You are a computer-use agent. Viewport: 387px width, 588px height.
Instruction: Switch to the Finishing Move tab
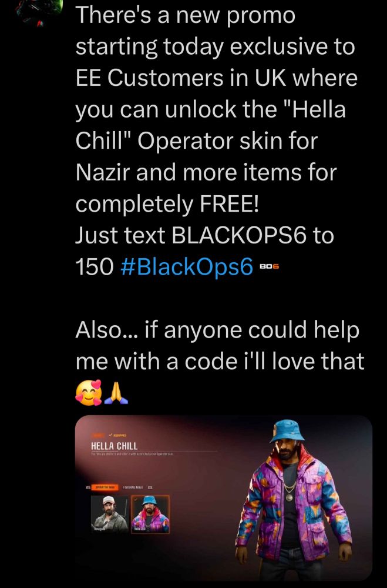(133, 487)
